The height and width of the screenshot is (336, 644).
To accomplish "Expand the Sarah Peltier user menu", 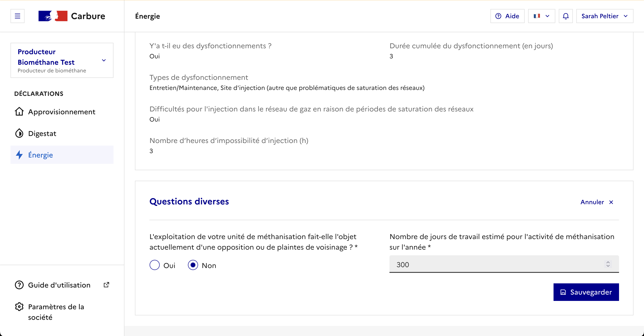I will (x=604, y=16).
